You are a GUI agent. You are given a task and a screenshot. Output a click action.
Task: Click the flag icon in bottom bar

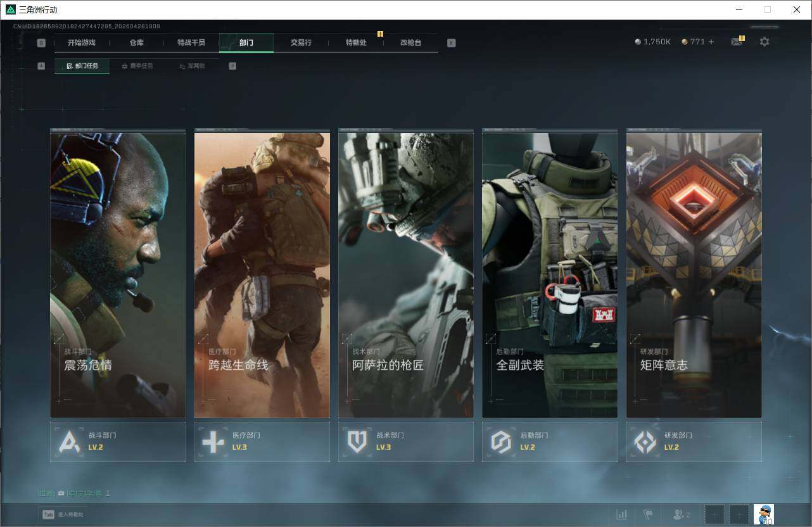click(648, 514)
